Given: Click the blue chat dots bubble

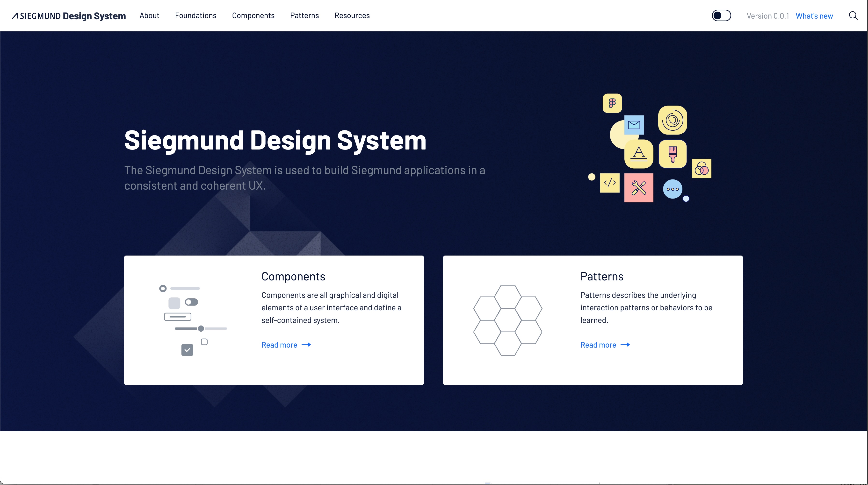Looking at the screenshot, I should [673, 189].
